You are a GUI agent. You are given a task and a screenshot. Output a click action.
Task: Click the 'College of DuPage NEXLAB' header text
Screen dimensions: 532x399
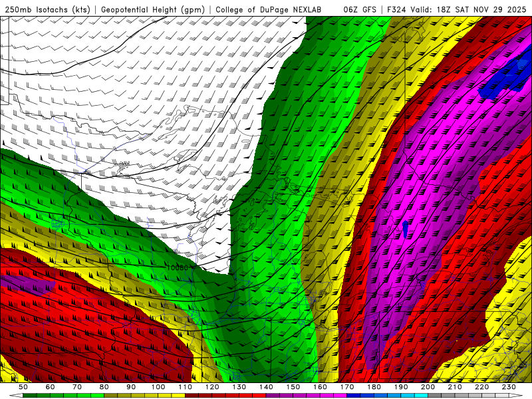pos(269,9)
